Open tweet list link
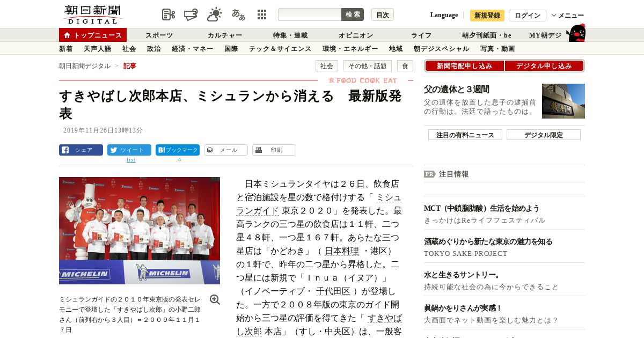 (131, 160)
